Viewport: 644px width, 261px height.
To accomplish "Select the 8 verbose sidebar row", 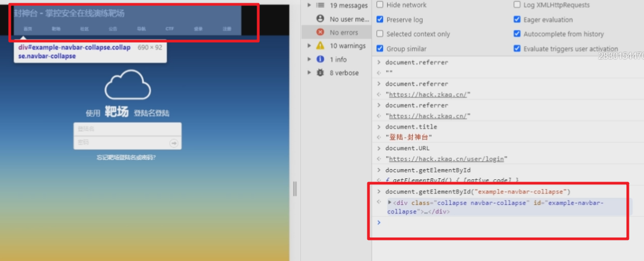I will 337,73.
